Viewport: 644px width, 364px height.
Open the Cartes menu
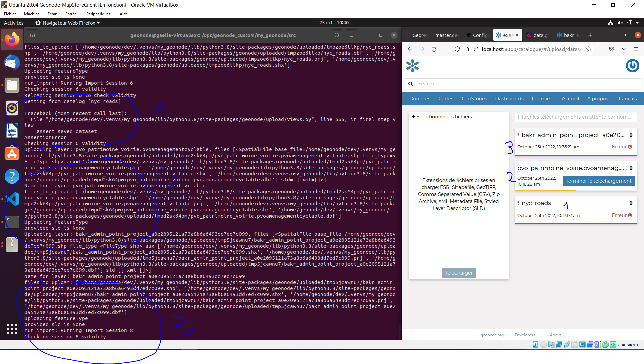tap(446, 99)
